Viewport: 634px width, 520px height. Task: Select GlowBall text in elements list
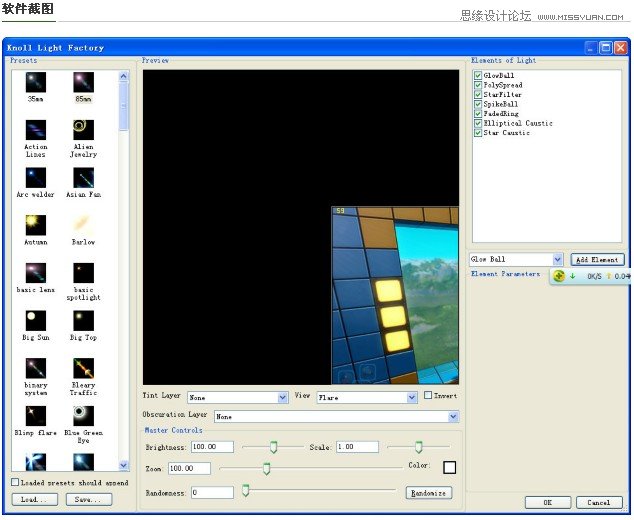[499, 76]
